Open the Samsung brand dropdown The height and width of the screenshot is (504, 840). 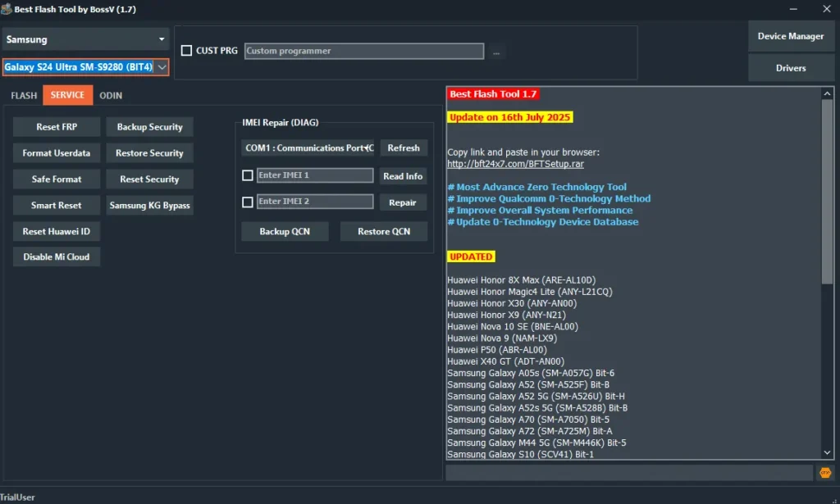pyautogui.click(x=85, y=39)
